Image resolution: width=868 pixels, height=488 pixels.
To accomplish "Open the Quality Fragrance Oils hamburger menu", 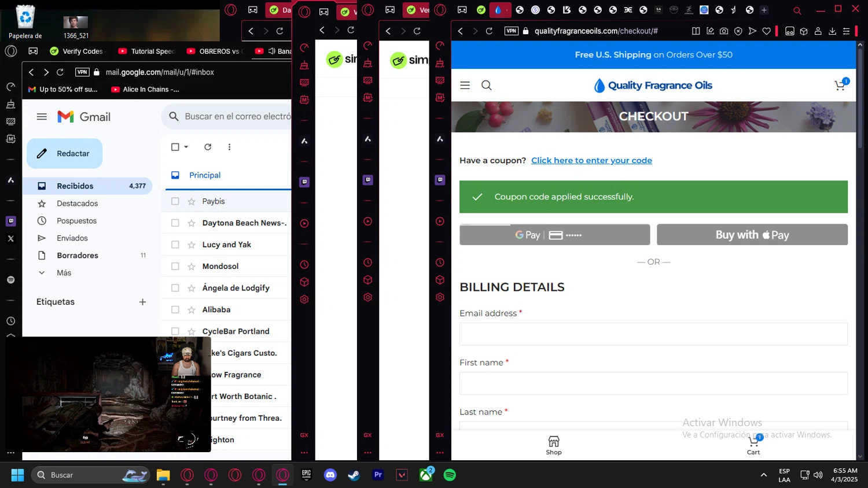I will [465, 86].
